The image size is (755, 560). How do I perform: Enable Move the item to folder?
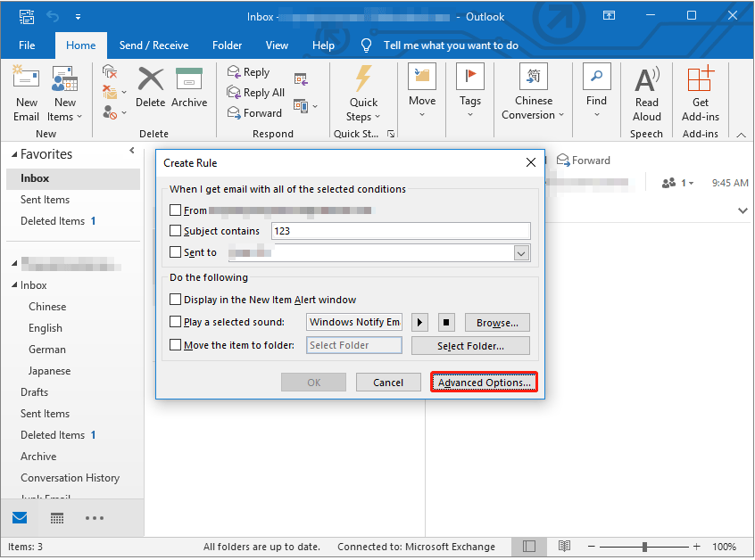(x=175, y=345)
